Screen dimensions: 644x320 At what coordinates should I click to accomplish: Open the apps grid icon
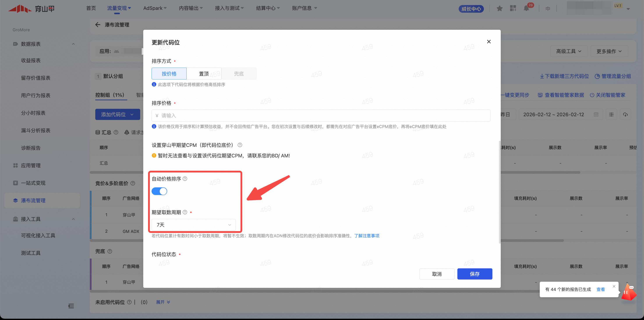pyautogui.click(x=513, y=9)
